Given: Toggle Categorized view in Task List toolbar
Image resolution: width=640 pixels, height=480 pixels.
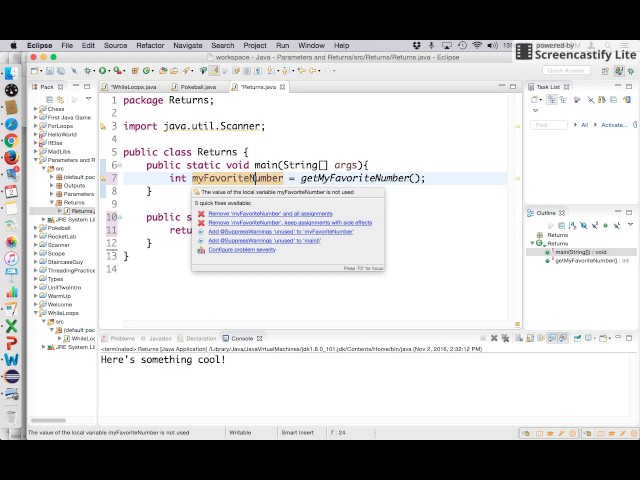Looking at the screenshot, I should pyautogui.click(x=552, y=99).
